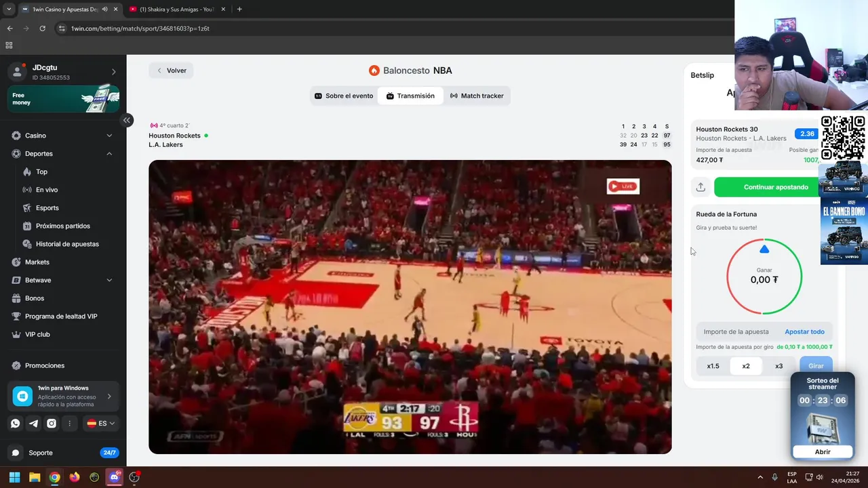
Task: Click the Girar spin button
Action: click(816, 366)
